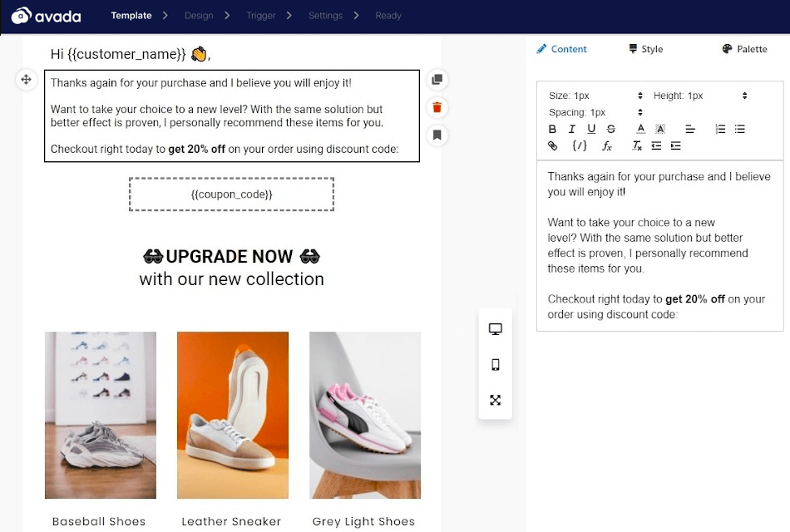
Task: Click inside the right-panel text editor area
Action: pyautogui.click(x=660, y=245)
